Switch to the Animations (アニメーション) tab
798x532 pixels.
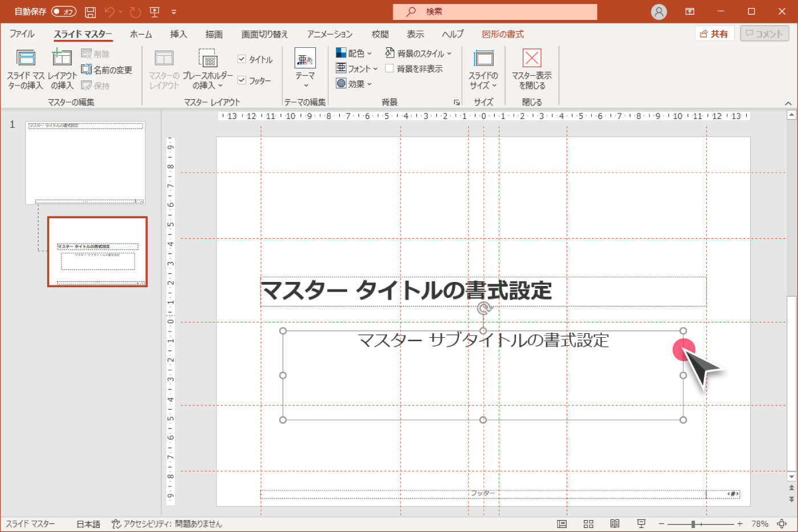pos(329,34)
